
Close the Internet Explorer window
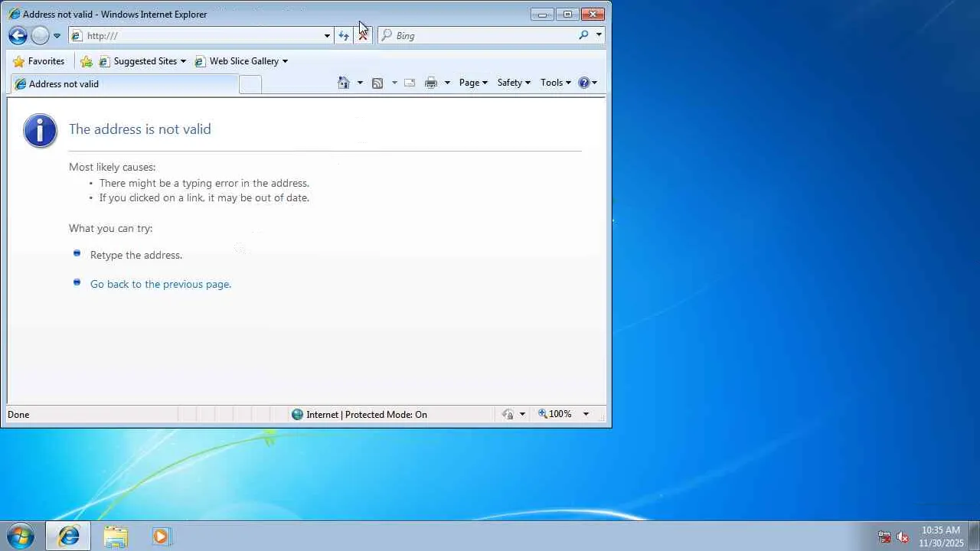coord(593,14)
